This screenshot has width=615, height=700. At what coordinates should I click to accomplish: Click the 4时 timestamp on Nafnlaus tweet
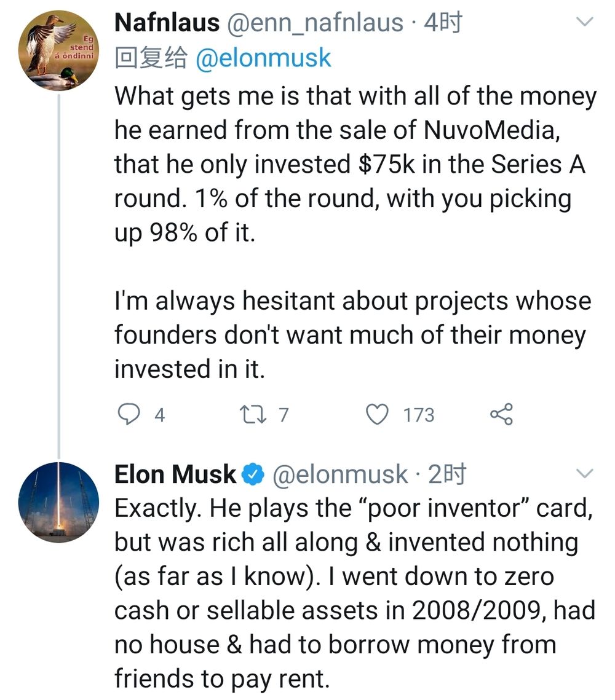[443, 23]
